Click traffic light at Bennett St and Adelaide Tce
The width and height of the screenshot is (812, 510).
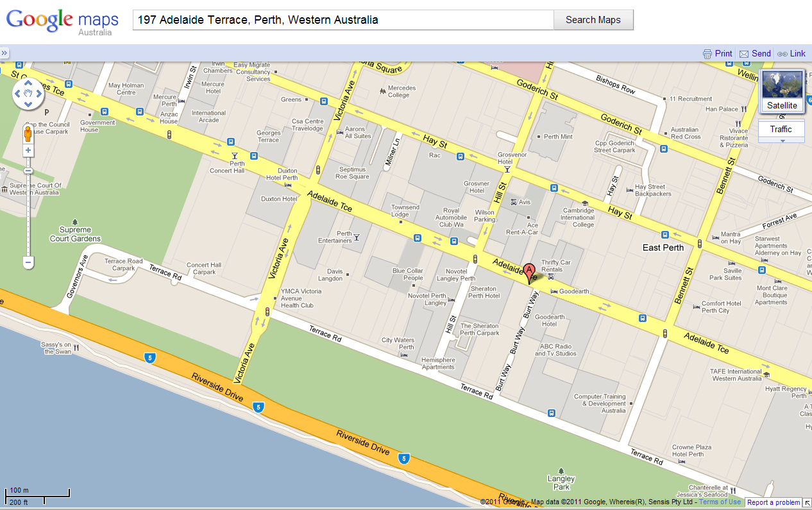[665, 334]
